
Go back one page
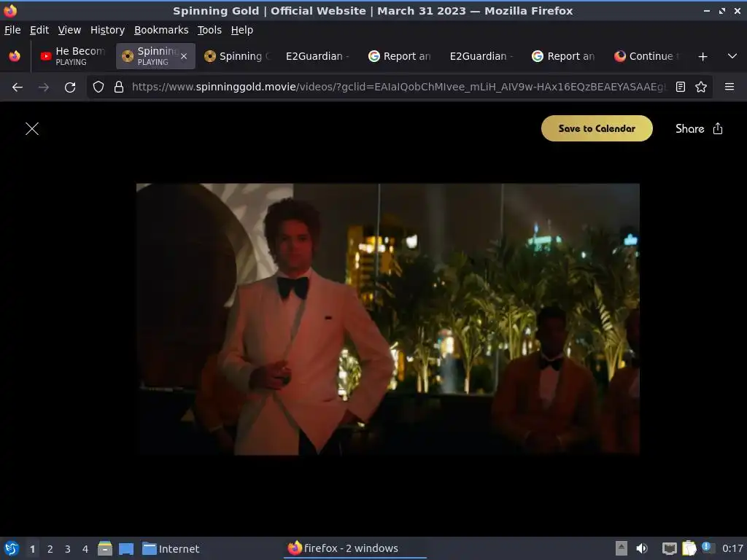click(18, 87)
